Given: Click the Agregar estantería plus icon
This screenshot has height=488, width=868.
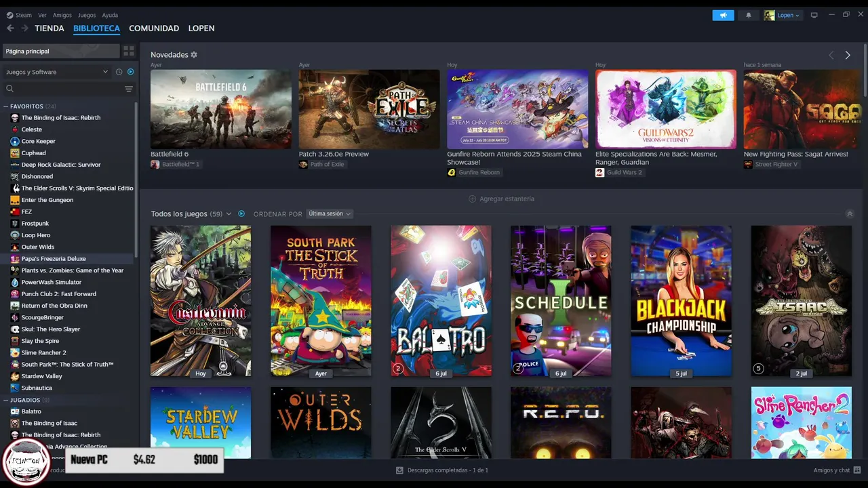Looking at the screenshot, I should point(473,199).
